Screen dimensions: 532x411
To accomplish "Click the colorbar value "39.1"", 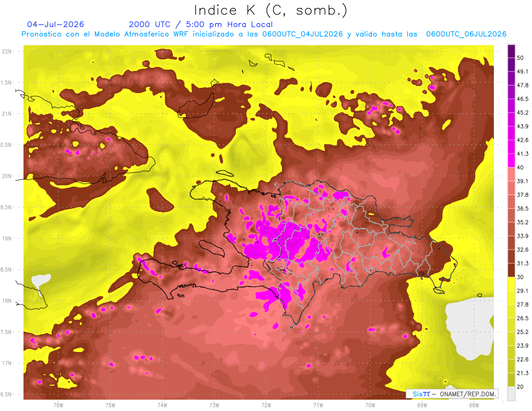I will tap(523, 181).
